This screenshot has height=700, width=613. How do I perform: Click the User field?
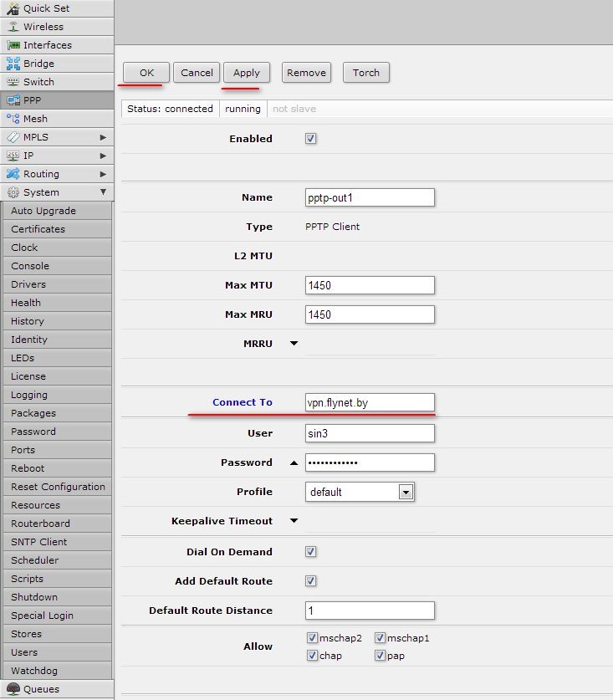pos(370,433)
